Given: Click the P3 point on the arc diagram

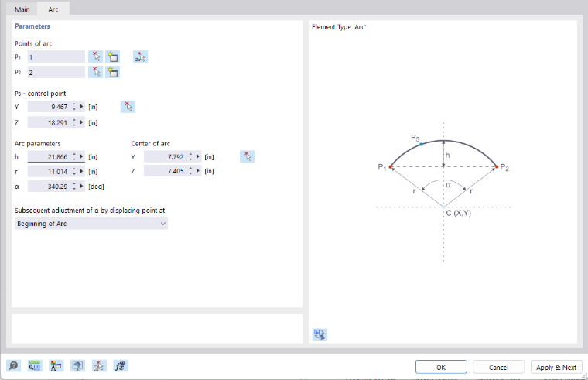Looking at the screenshot, I should pos(421,145).
